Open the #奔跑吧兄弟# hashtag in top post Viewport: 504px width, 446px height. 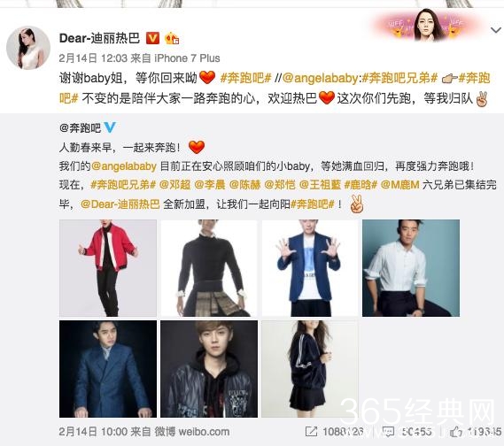(399, 78)
